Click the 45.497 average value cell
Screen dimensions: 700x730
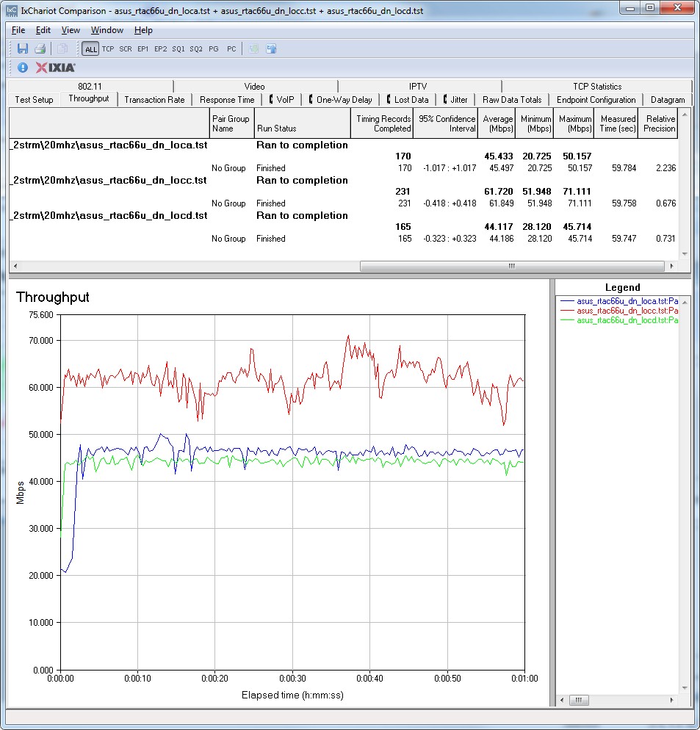[501, 168]
